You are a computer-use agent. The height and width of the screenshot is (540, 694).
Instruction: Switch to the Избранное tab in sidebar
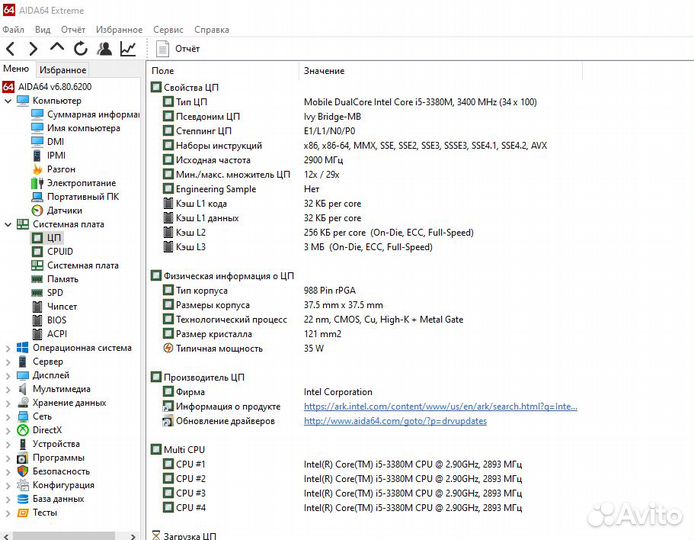62,70
